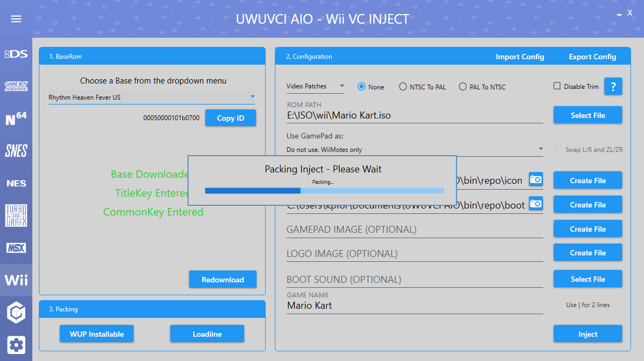Click the LOGO IMAGE field
This screenshot has width=644, height=361.
click(415, 254)
